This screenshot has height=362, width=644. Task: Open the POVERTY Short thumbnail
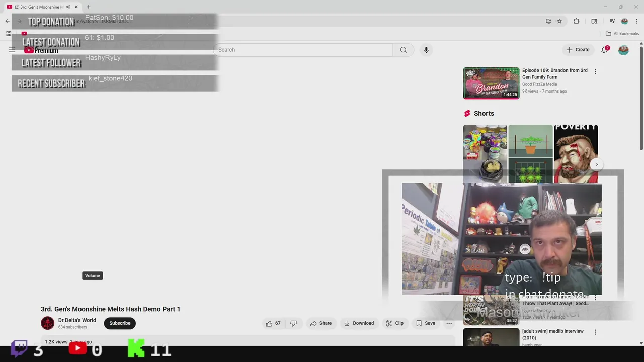[x=576, y=153]
